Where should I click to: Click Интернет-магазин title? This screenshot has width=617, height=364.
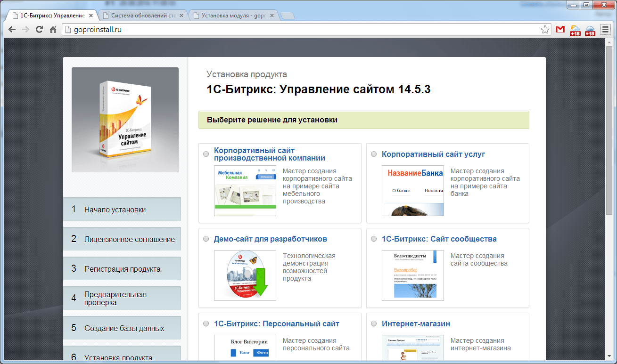pos(416,324)
